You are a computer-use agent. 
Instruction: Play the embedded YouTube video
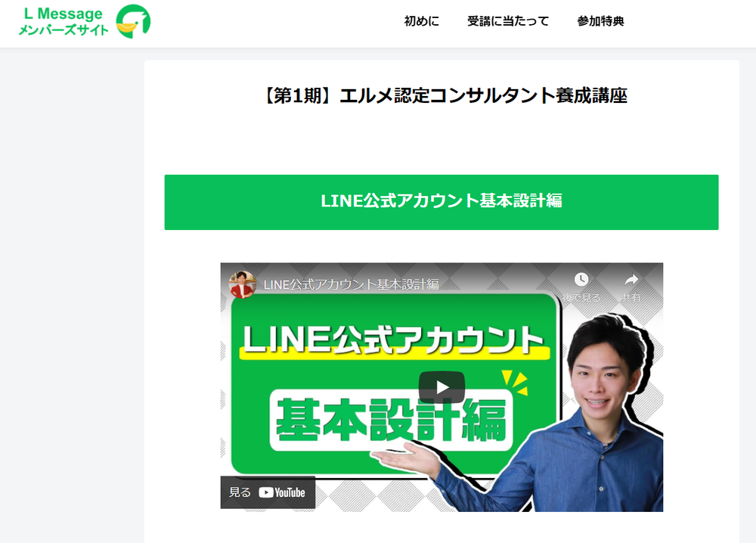click(x=442, y=387)
